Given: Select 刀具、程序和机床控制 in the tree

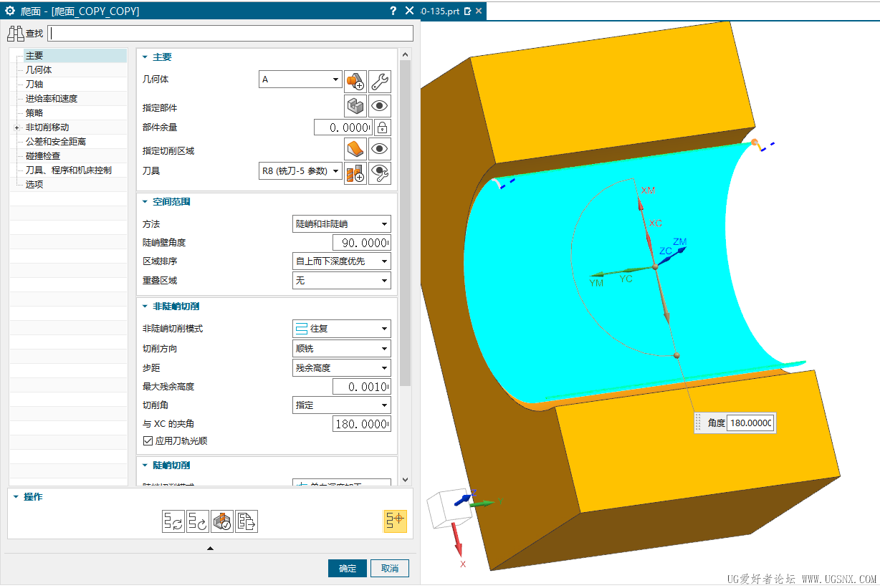Looking at the screenshot, I should [x=69, y=170].
